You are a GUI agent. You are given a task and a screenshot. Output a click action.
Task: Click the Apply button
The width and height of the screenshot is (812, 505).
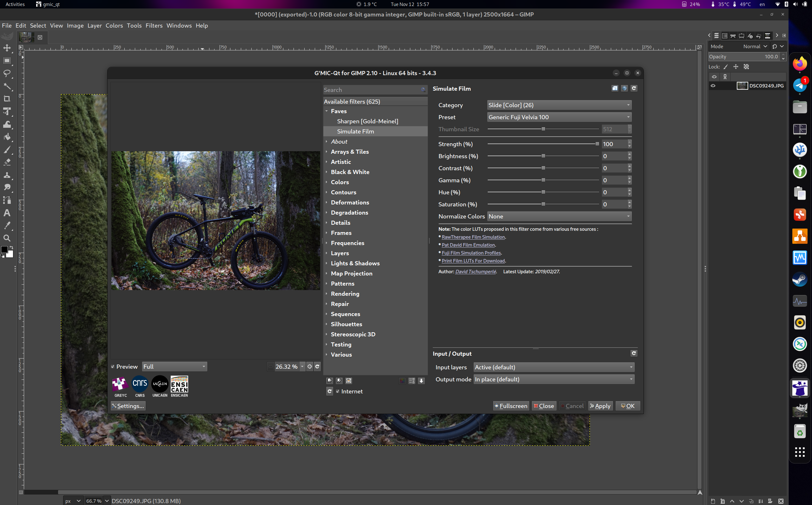pyautogui.click(x=600, y=406)
